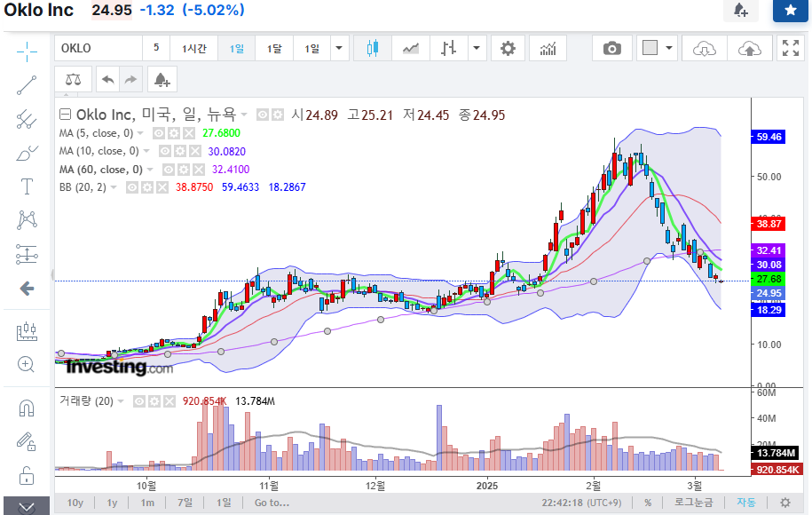The height and width of the screenshot is (515, 812).
Task: Select the brush drawing tool
Action: tap(27, 153)
